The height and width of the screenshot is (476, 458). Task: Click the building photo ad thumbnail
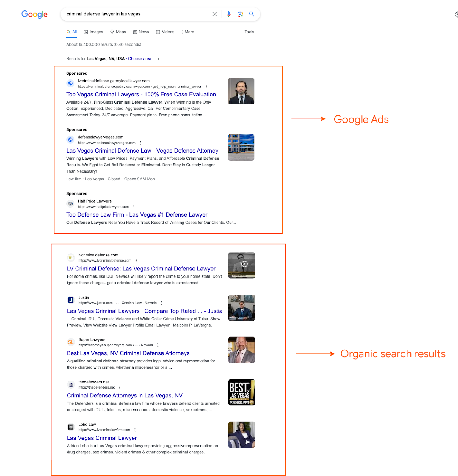pyautogui.click(x=241, y=147)
